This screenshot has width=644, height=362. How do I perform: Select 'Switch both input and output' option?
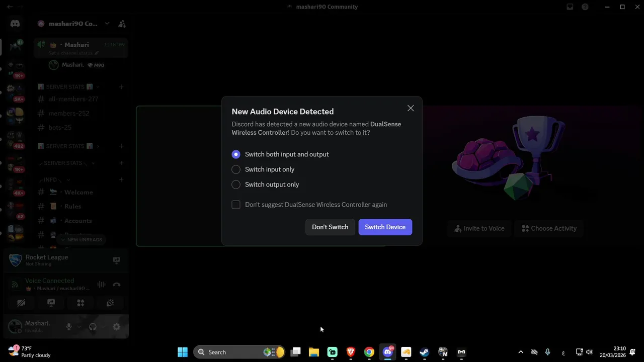click(x=280, y=154)
